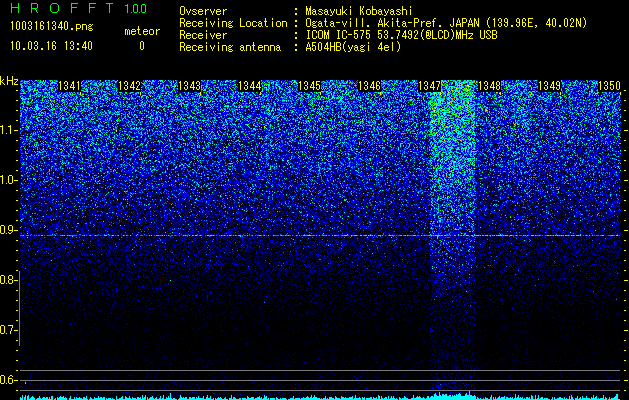Click the meteor count value 0
The image size is (629, 400).
pos(142,46)
